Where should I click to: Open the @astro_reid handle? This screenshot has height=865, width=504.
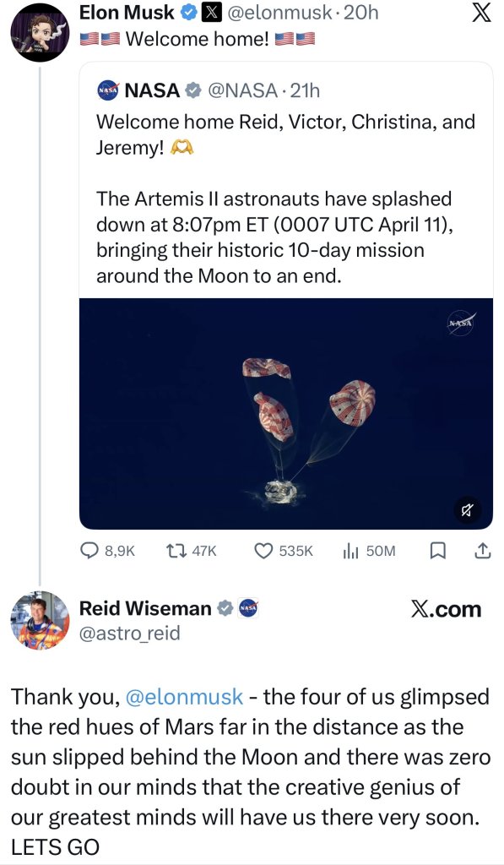[x=129, y=633]
